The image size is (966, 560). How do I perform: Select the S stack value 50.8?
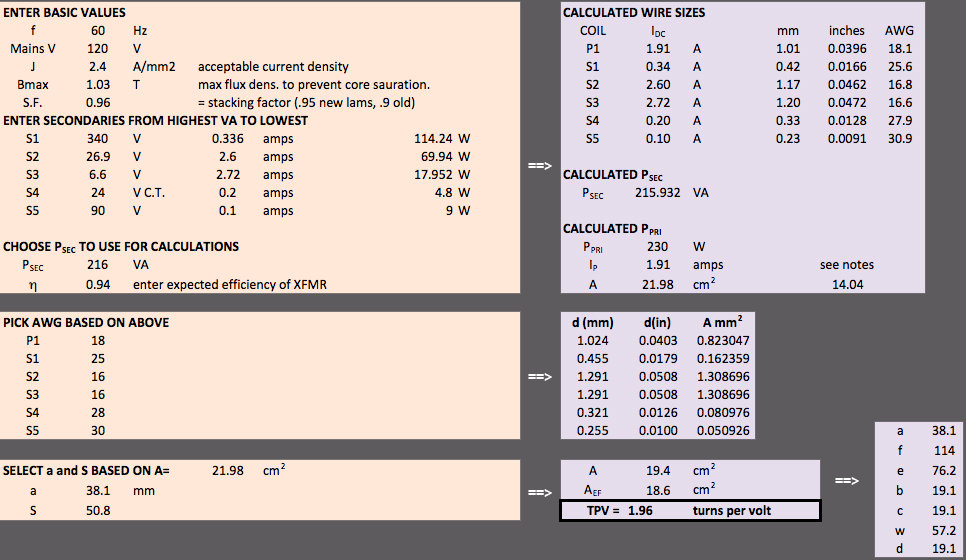98,510
